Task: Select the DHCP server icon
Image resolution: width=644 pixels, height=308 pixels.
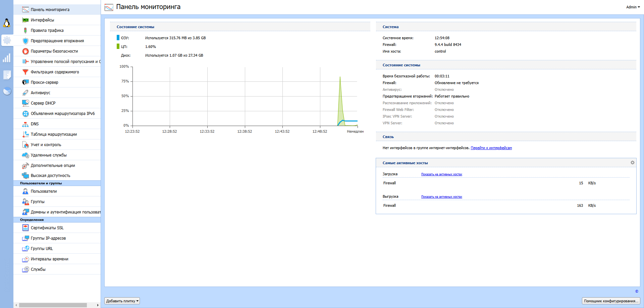Action: pos(25,103)
